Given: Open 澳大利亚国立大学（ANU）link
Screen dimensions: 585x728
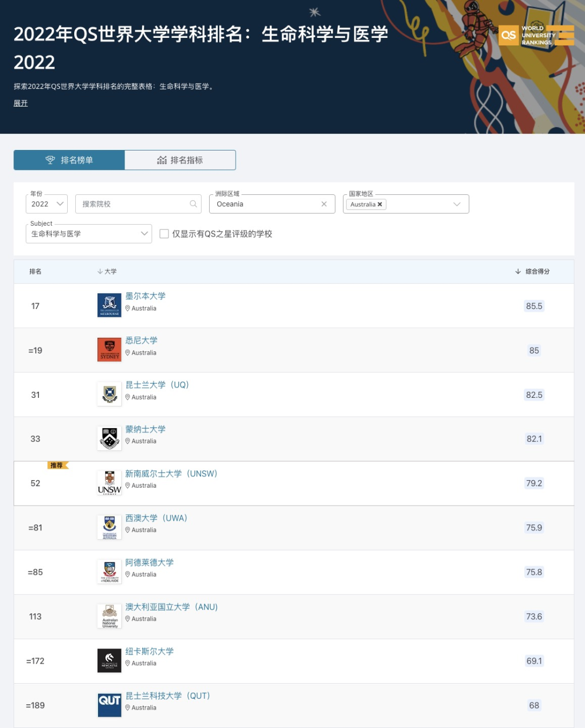Looking at the screenshot, I should (172, 607).
